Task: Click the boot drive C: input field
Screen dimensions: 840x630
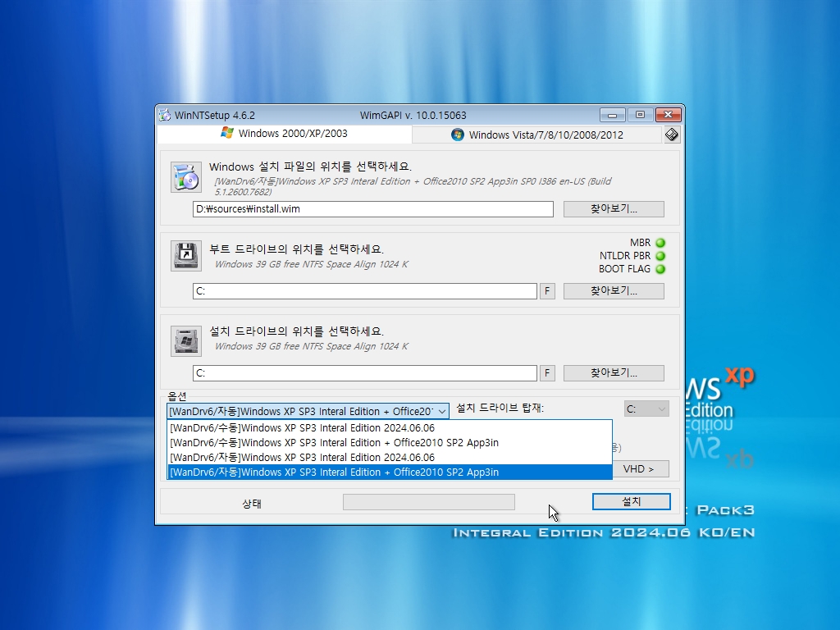Action: point(365,291)
